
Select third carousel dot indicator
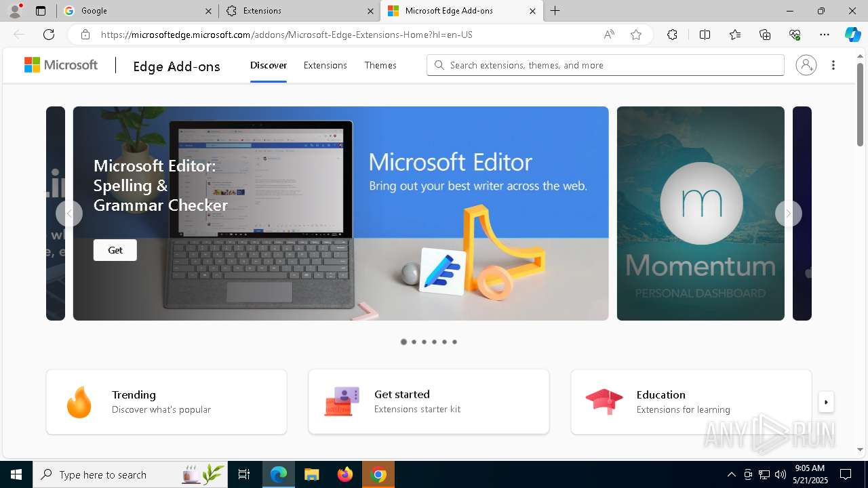(424, 342)
